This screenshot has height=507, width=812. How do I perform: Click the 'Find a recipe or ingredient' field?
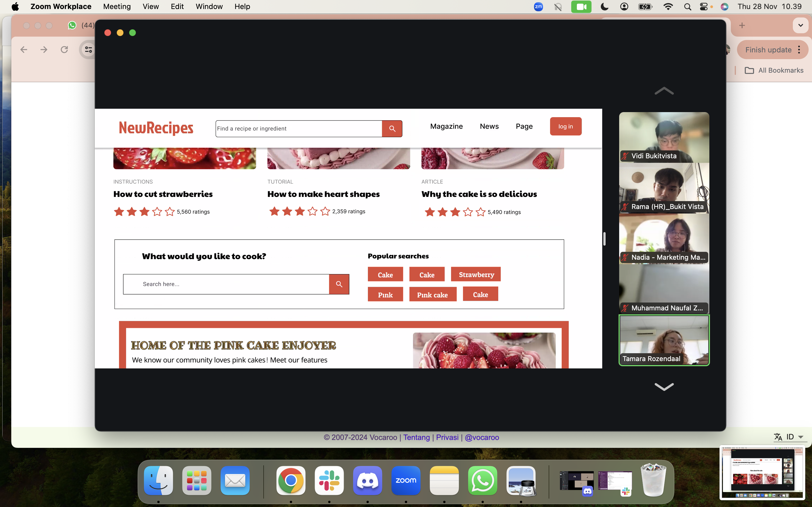299,129
